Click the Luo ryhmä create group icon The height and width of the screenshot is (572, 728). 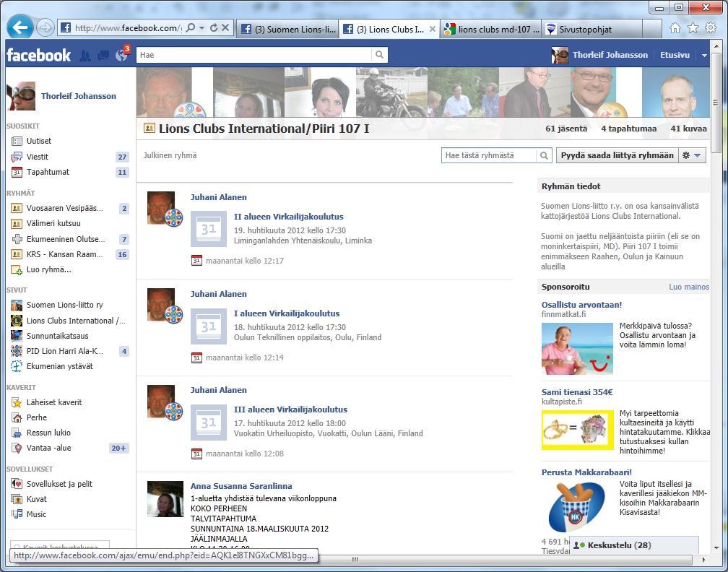(x=17, y=270)
